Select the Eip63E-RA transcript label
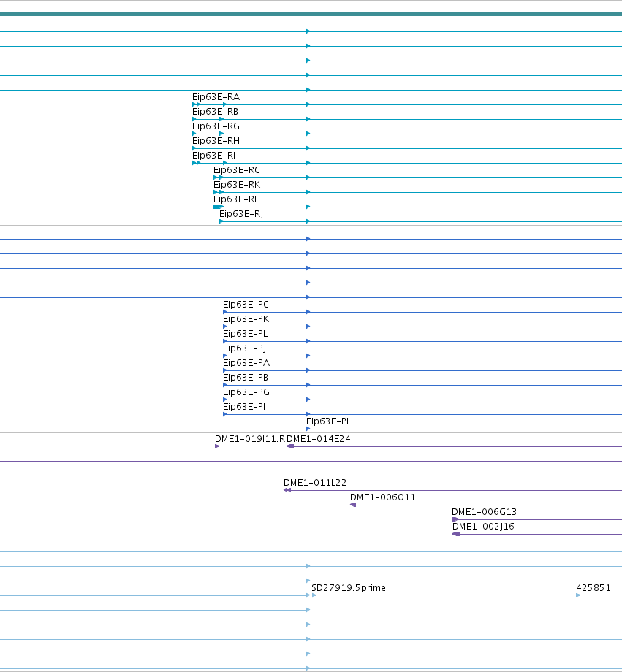Image resolution: width=622 pixels, height=672 pixels. pyautogui.click(x=216, y=97)
